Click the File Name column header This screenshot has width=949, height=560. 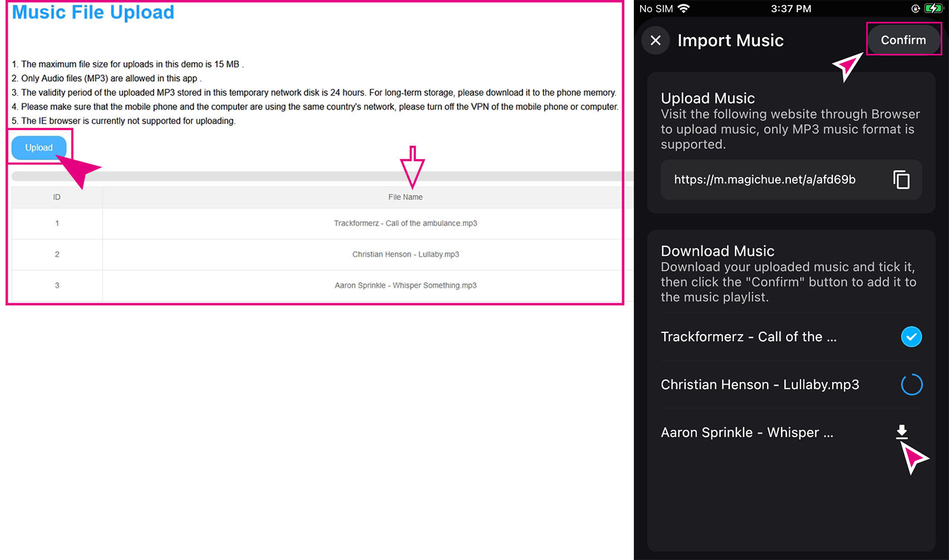coord(405,197)
